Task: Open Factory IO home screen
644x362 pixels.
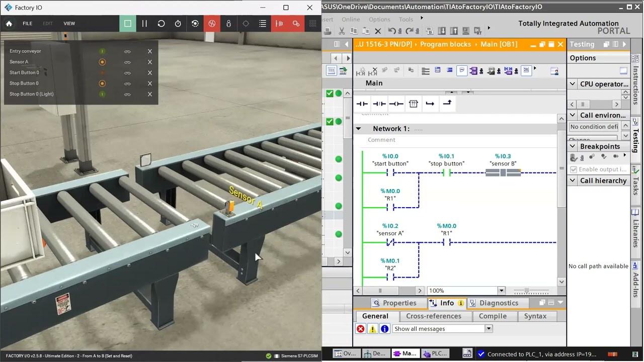Action: [9, 24]
